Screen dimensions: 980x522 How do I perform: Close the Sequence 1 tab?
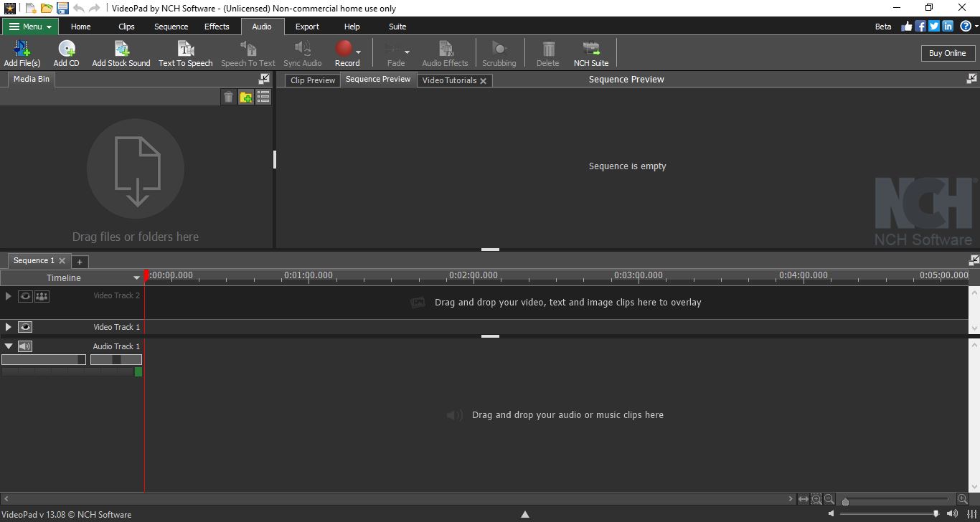pos(62,261)
